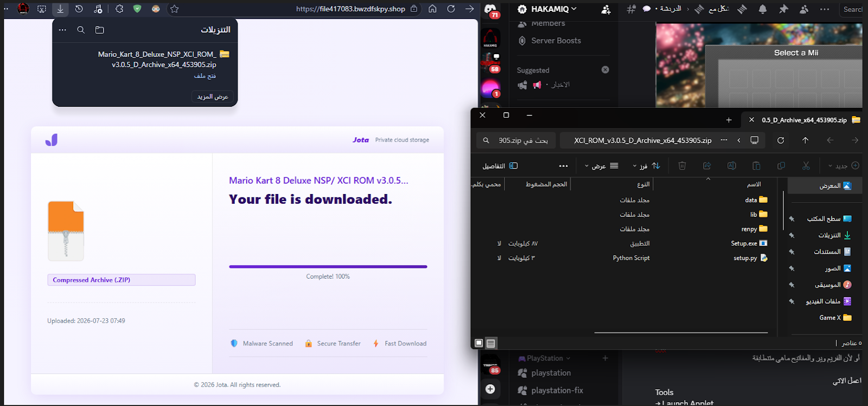Go up one level in File Explorer
The height and width of the screenshot is (406, 868).
805,140
